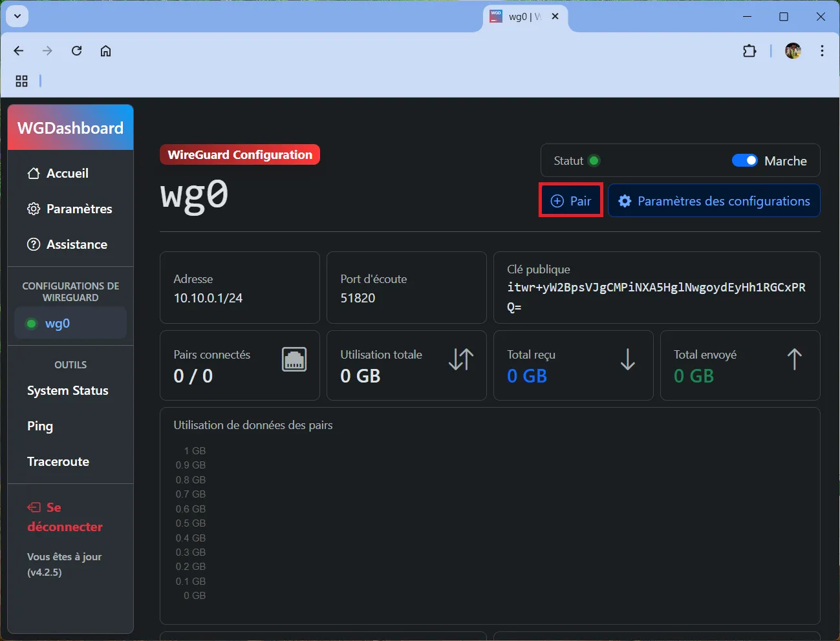
Task: Click the up-down arrows icon in Utilisation totale
Action: (x=461, y=359)
